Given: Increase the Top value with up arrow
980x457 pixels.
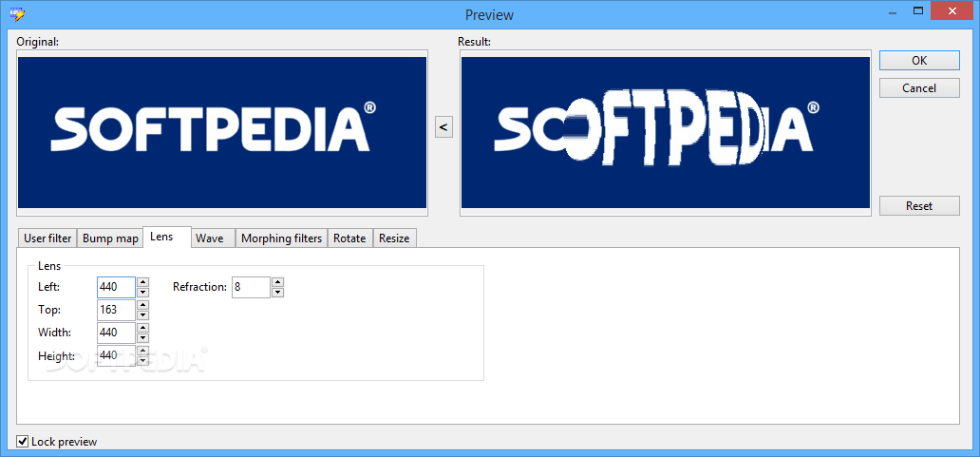Looking at the screenshot, I should coord(143,305).
